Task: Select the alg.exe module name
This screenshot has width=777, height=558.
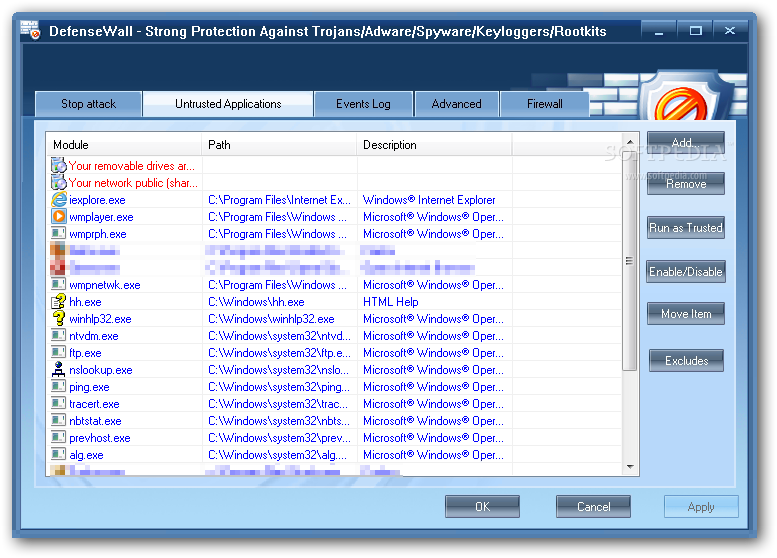Action: click(x=86, y=455)
